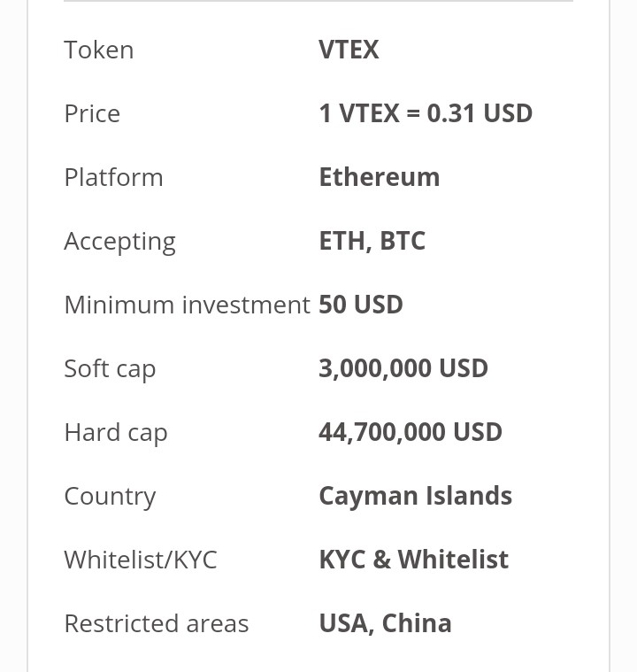Click the Accepting label

click(119, 241)
